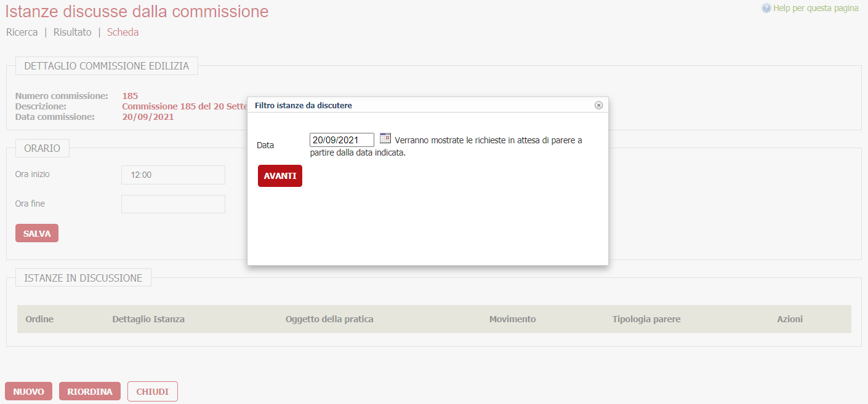This screenshot has height=404, width=868.
Task: Select the Scheda tab
Action: [x=122, y=32]
